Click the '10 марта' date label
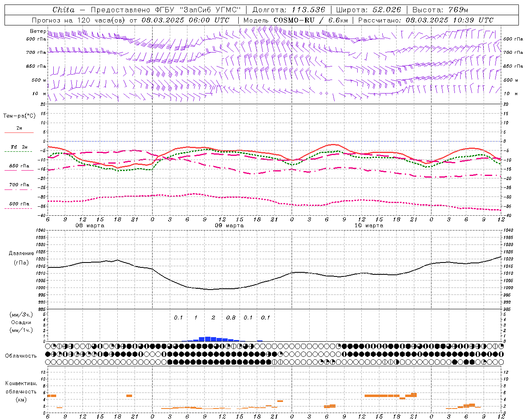Screen dimensions: 525x420 point(369,226)
